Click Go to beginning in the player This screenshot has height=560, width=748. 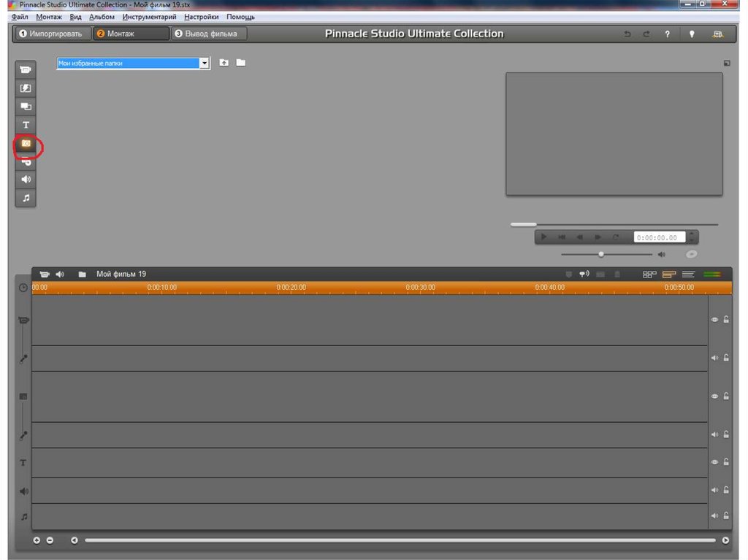(562, 237)
